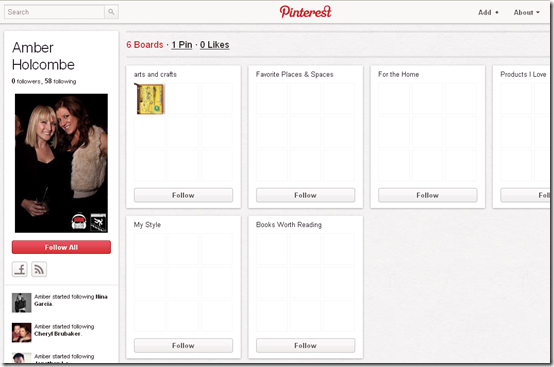The width and height of the screenshot is (554, 367).
Task: Click the search magnifier icon
Action: point(111,12)
